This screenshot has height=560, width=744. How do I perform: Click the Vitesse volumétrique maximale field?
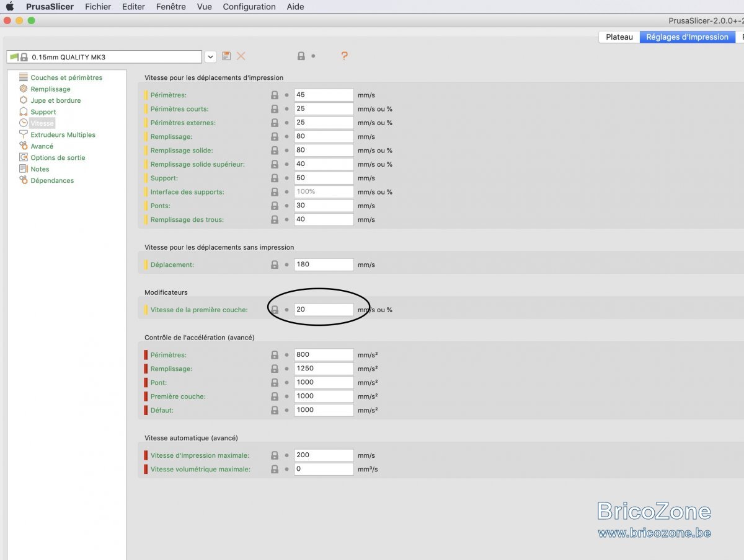324,469
